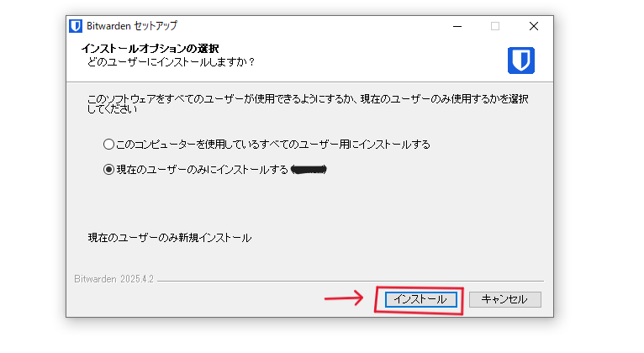The width and height of the screenshot is (644, 353).
Task: Close the Bitwarden setup window
Action: coord(534,26)
